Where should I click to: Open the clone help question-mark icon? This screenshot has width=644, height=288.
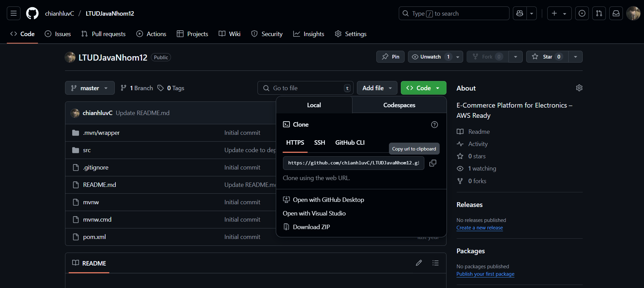[435, 125]
